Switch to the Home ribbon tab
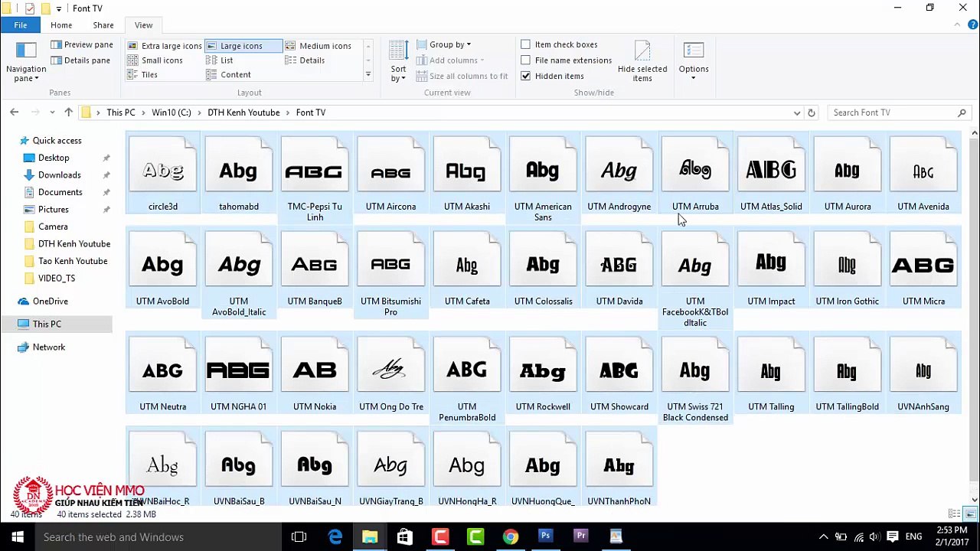Viewport: 980px width, 551px height. click(x=61, y=25)
